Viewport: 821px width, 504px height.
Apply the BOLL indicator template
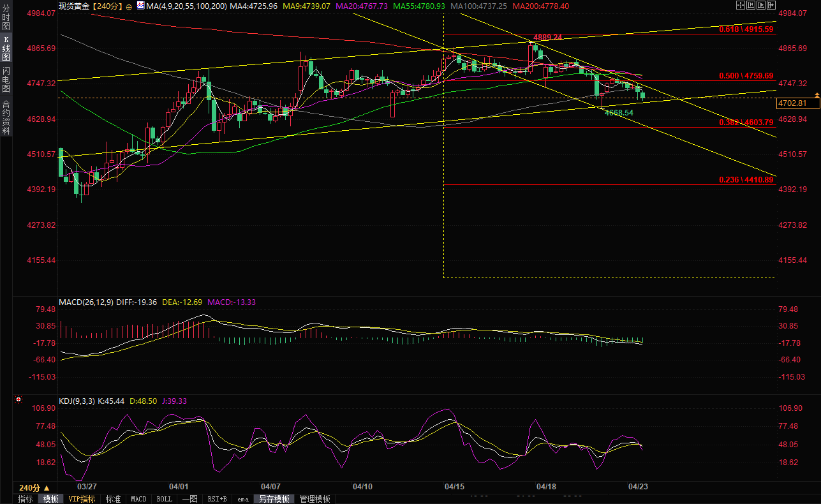click(164, 499)
